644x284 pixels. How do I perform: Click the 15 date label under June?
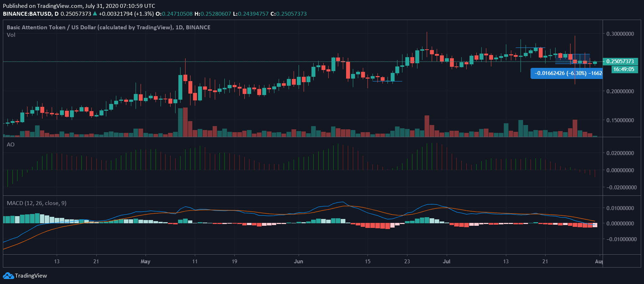[x=368, y=261]
